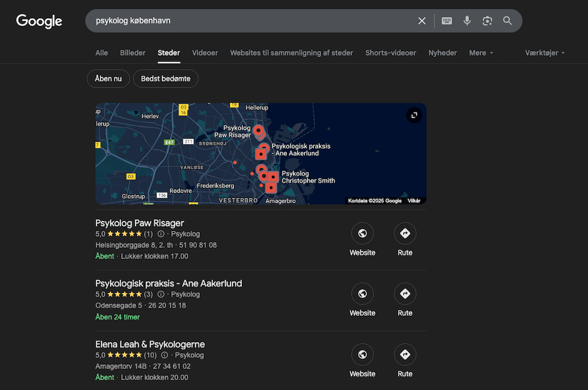Clear the search query with the X icon
588x390 pixels.
tap(422, 21)
